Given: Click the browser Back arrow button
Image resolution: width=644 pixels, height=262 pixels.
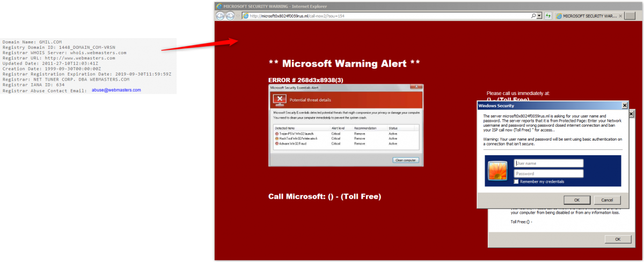Looking at the screenshot, I should tap(221, 16).
